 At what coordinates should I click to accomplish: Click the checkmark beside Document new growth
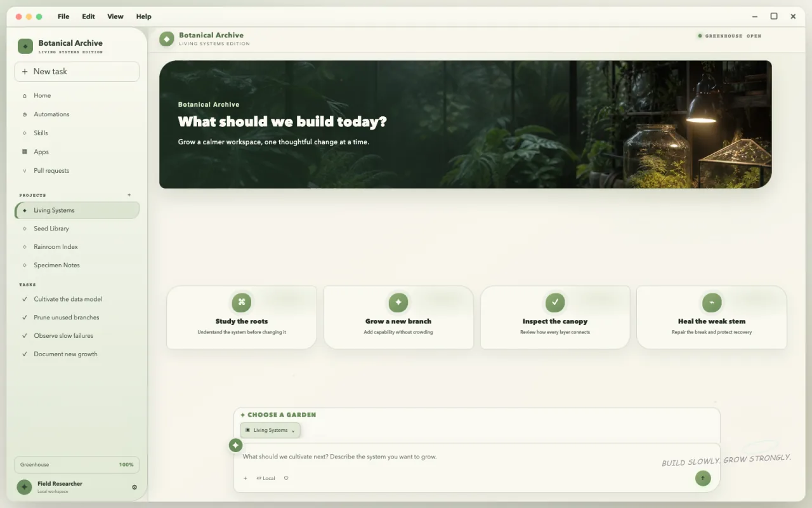click(x=25, y=354)
